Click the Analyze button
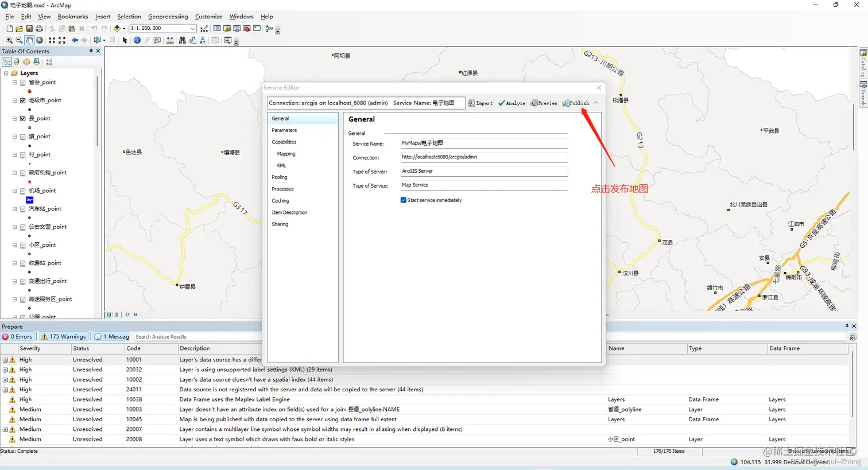This screenshot has height=470, width=868. [x=511, y=103]
